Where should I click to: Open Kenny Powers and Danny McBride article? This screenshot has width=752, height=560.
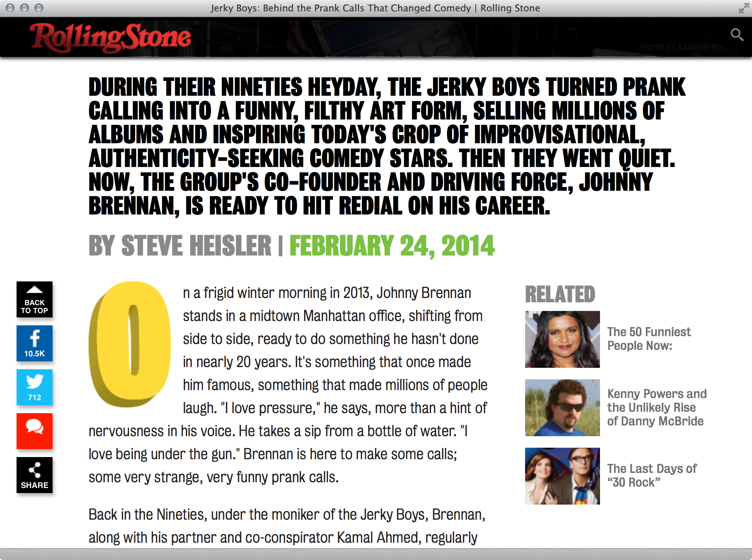tap(657, 407)
